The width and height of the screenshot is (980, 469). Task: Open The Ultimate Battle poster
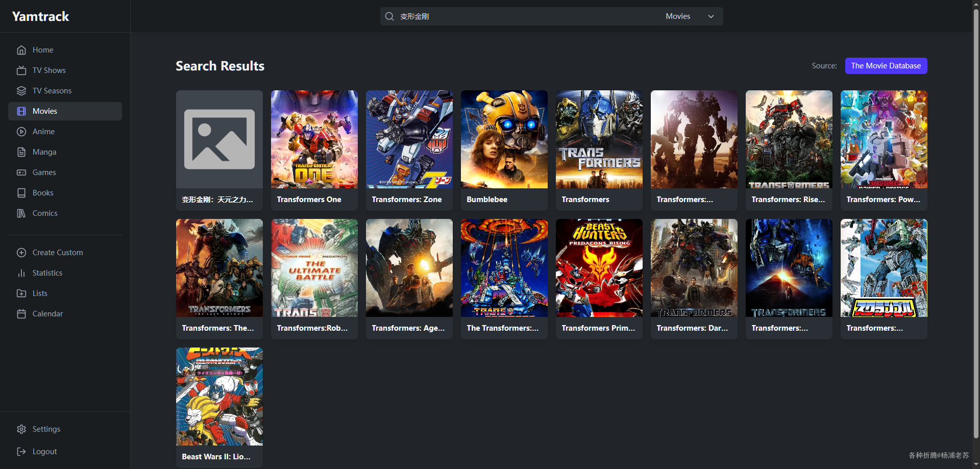pyautogui.click(x=314, y=268)
